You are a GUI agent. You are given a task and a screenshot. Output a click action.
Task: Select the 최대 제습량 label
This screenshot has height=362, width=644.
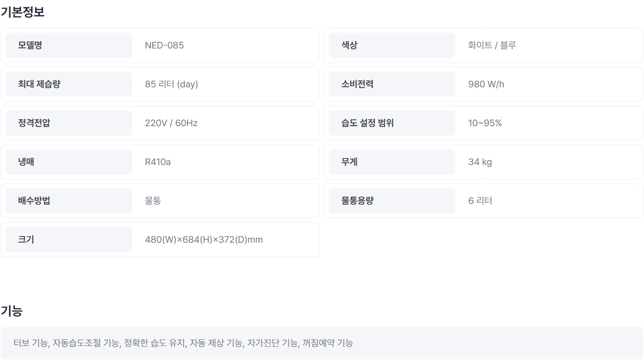(39, 84)
